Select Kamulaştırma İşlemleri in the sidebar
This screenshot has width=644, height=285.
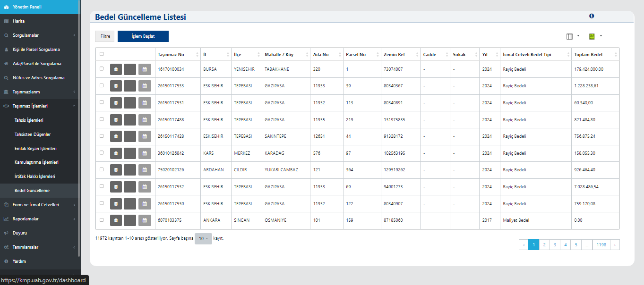coord(36,162)
